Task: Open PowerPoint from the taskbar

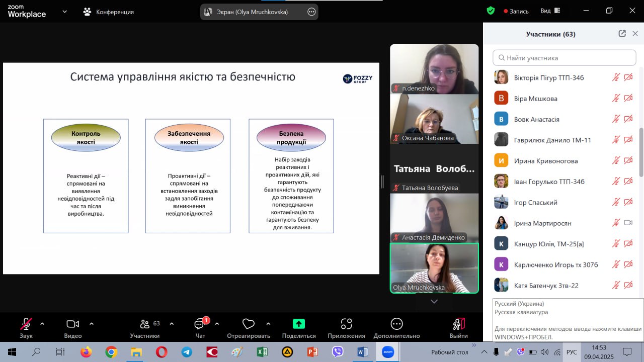Action: (312, 352)
